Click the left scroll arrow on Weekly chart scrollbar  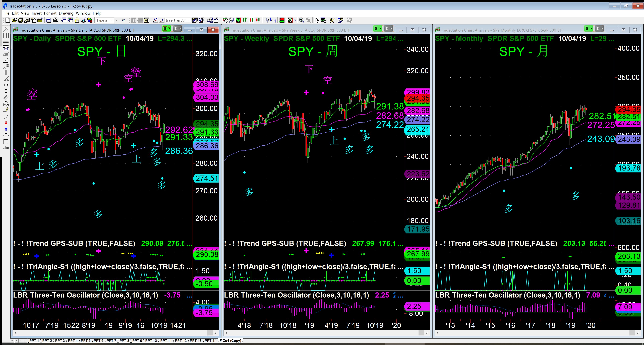coord(227,333)
